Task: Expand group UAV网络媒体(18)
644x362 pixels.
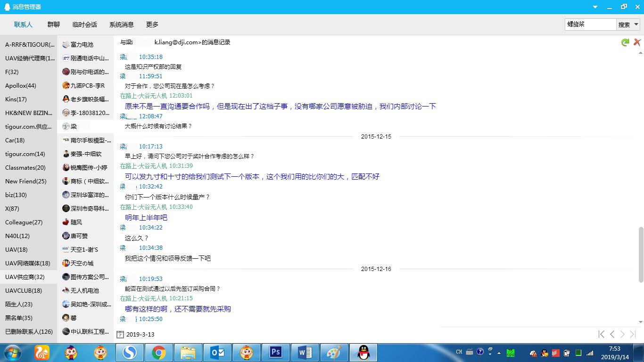Action: (28, 263)
